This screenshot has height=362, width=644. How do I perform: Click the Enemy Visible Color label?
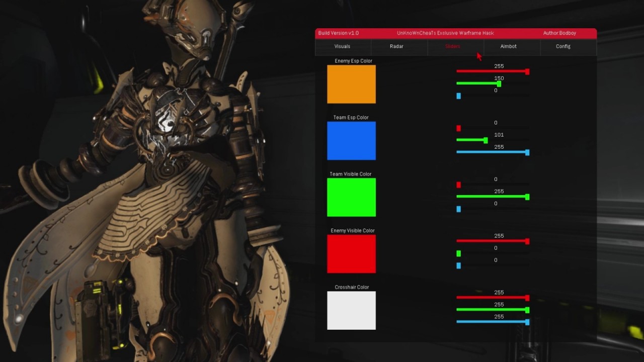coord(353,231)
